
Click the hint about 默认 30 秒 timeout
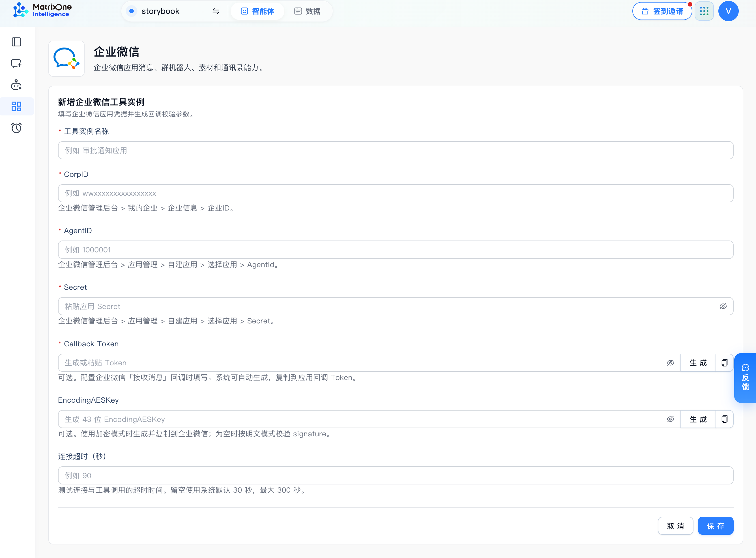pos(183,490)
